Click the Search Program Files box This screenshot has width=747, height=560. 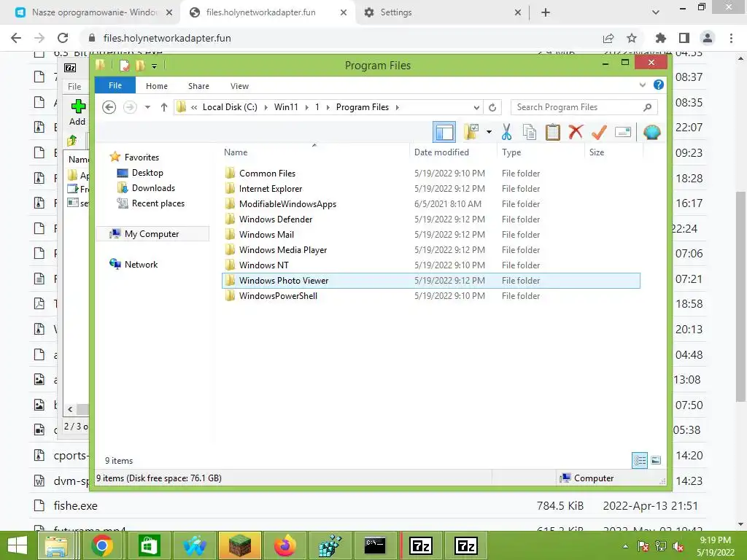584,107
